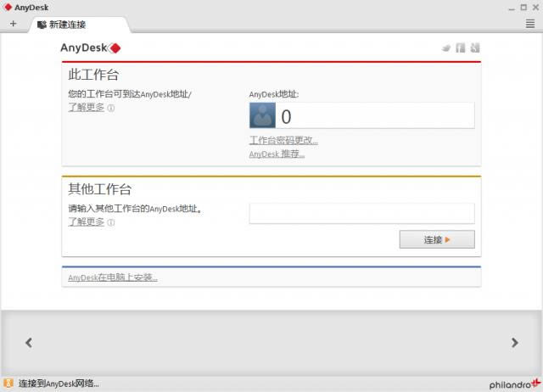Select the AnyDesk address field showing 0

[x=362, y=115]
